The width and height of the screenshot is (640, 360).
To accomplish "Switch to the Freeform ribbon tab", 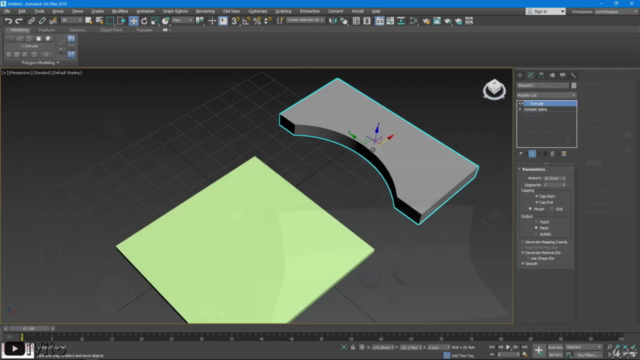I will [47, 30].
